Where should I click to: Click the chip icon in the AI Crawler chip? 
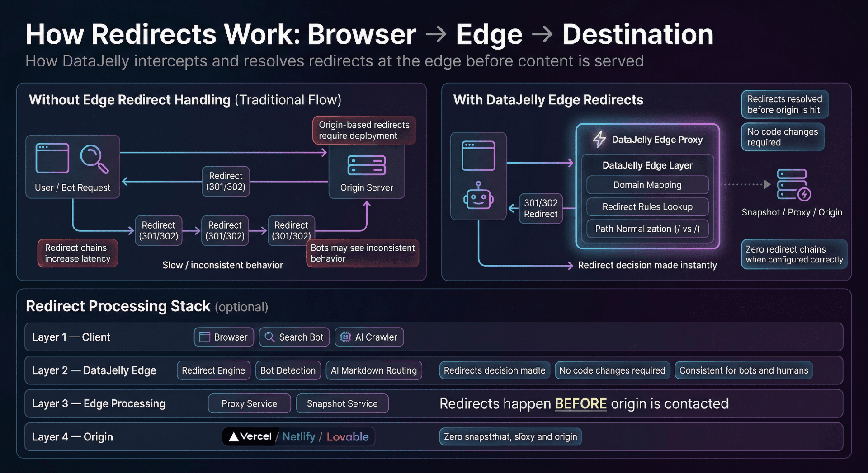(345, 337)
